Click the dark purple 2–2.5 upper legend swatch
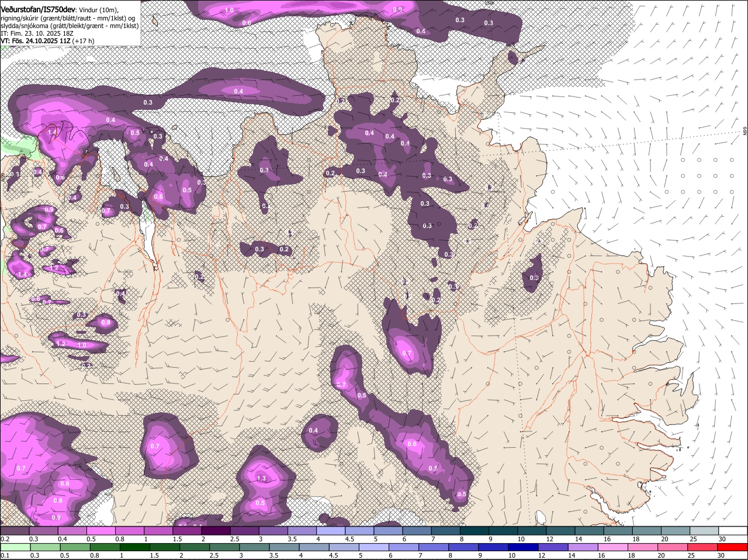748x560 pixels. click(x=216, y=531)
